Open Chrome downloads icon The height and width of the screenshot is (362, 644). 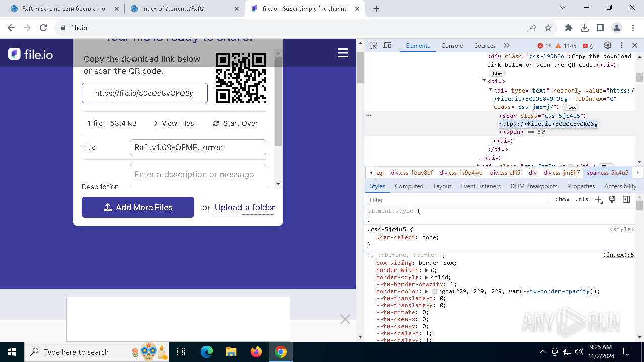[x=585, y=28]
